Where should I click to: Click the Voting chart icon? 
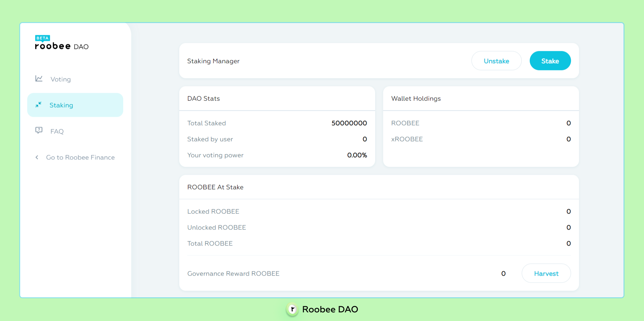click(x=39, y=78)
